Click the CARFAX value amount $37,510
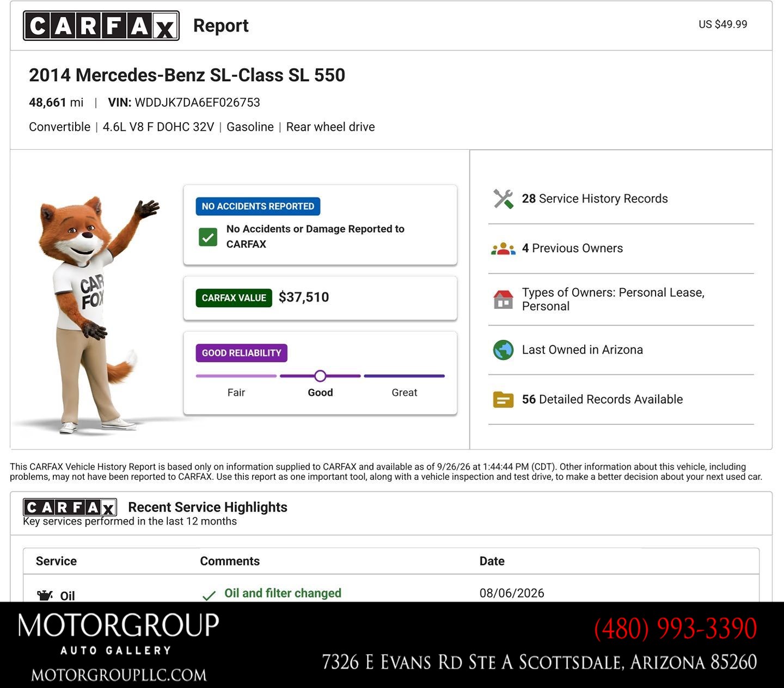This screenshot has width=784, height=688. pos(304,297)
